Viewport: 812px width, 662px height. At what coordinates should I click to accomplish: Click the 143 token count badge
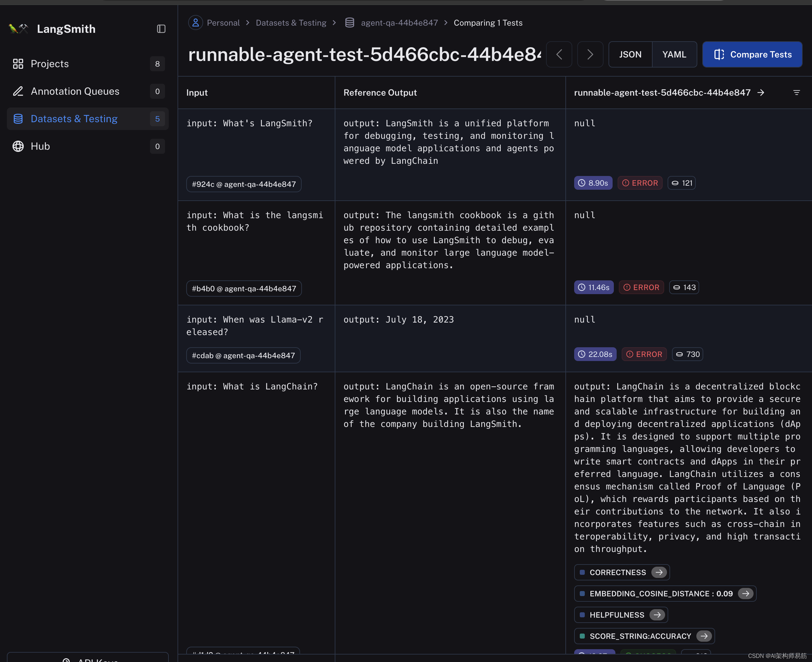(684, 288)
